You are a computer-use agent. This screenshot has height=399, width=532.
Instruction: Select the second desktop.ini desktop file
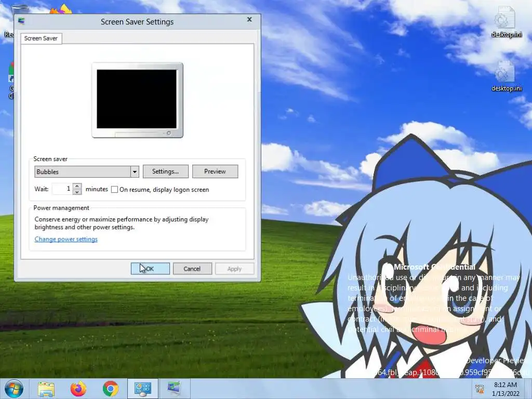pos(507,76)
